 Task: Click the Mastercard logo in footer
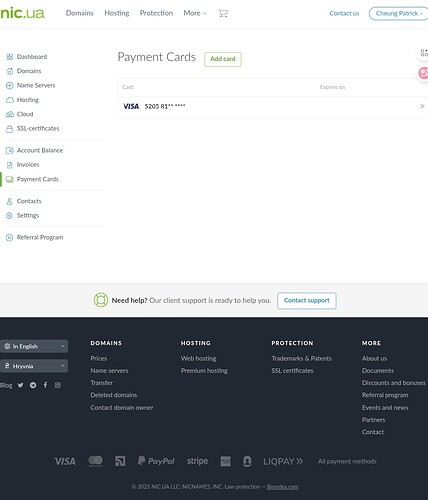(95, 461)
